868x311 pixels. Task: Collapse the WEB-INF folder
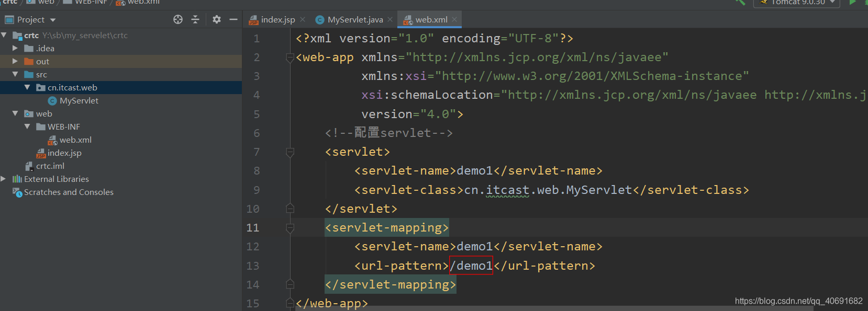[x=27, y=126]
